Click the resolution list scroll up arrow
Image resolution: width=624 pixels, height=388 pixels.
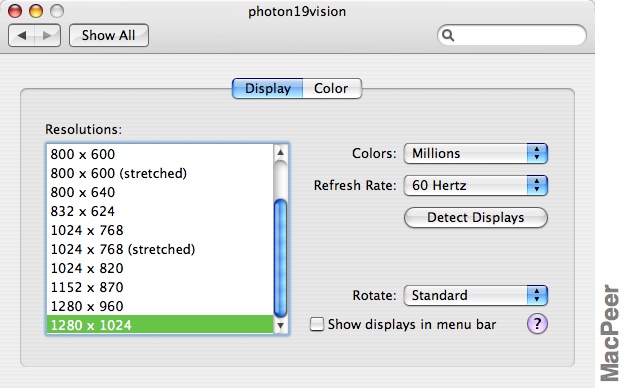point(280,152)
